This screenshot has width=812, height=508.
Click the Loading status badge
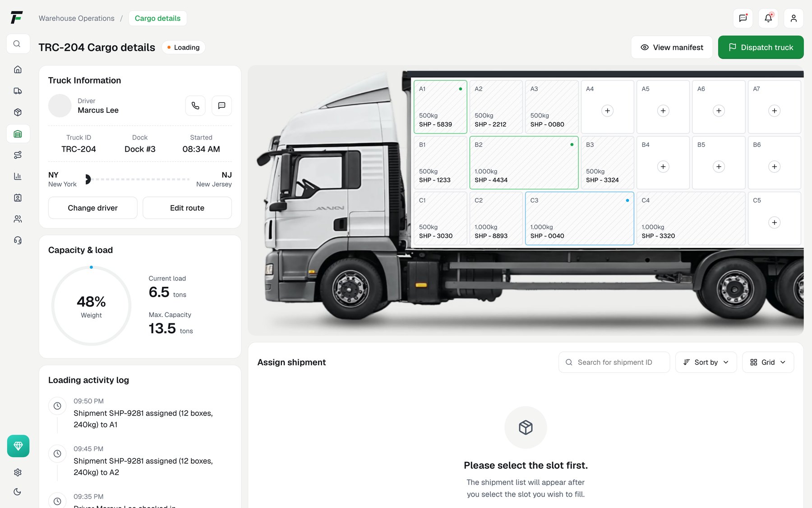tap(183, 47)
